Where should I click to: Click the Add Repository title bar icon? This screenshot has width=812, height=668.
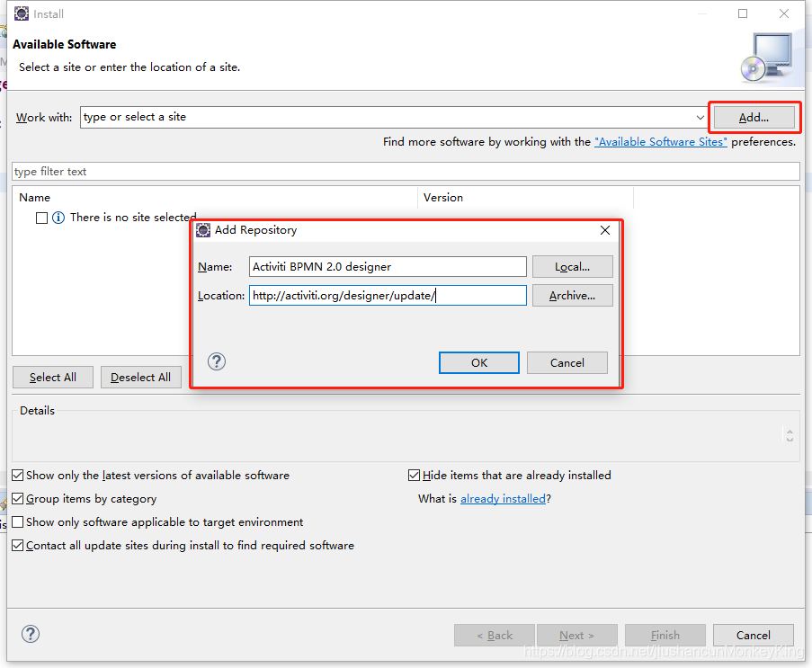pyautogui.click(x=203, y=230)
